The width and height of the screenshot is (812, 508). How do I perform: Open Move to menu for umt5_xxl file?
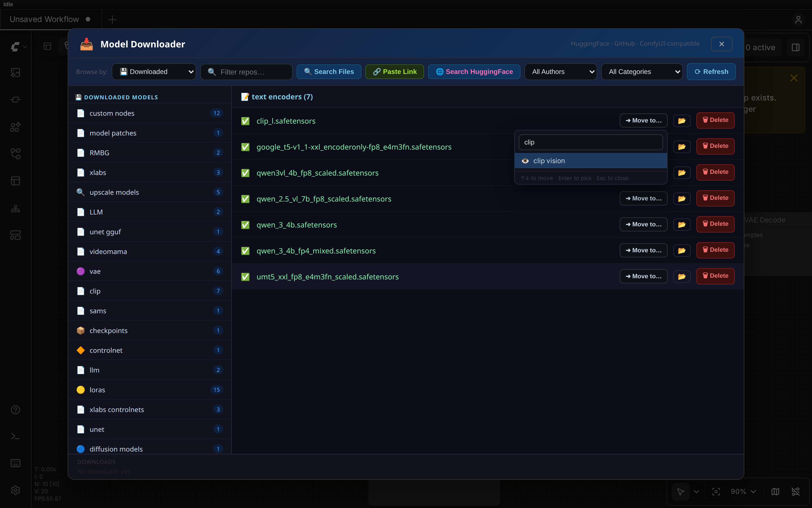coord(643,276)
